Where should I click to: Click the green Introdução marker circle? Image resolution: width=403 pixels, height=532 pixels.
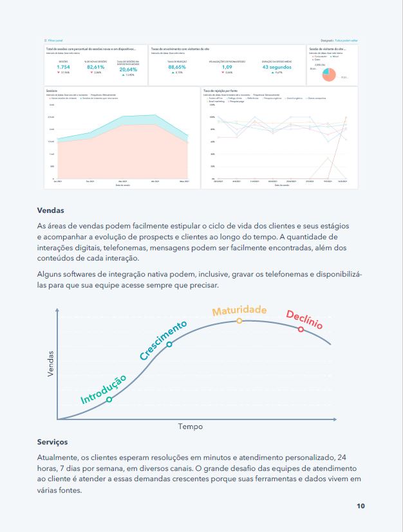(109, 399)
